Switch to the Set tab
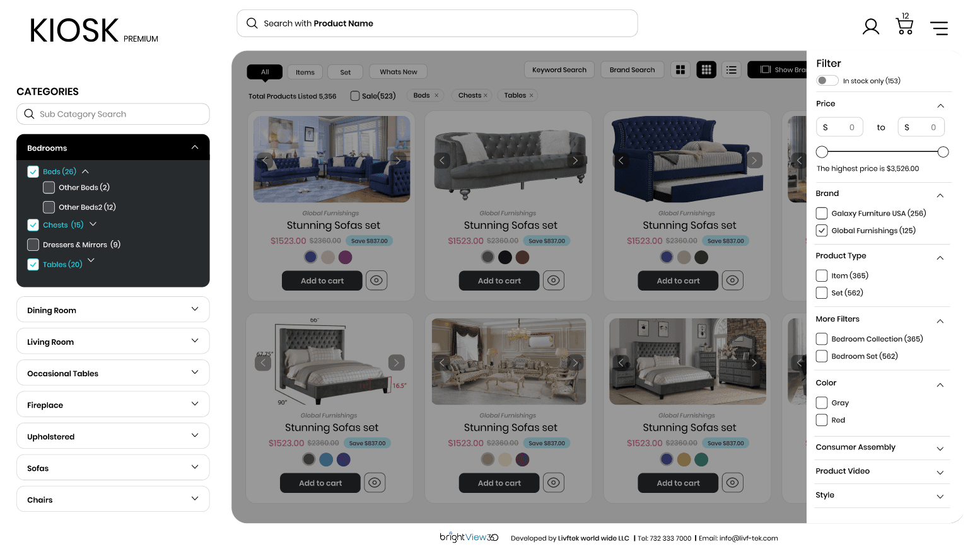 346,72
